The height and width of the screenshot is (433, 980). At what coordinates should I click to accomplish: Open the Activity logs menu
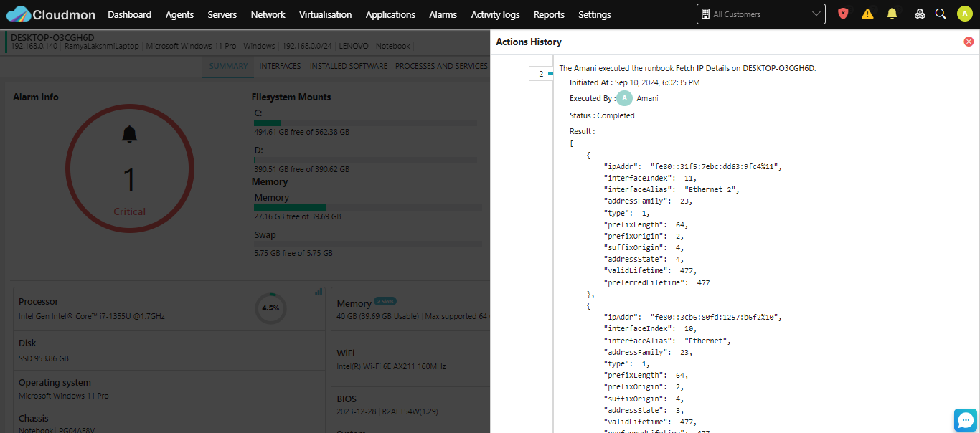coord(495,14)
